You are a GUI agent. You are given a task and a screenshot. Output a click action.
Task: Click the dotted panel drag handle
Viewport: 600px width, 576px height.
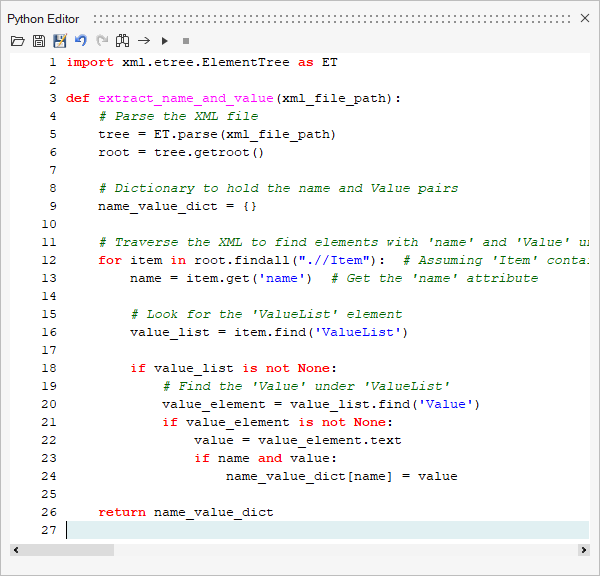pyautogui.click(x=332, y=18)
